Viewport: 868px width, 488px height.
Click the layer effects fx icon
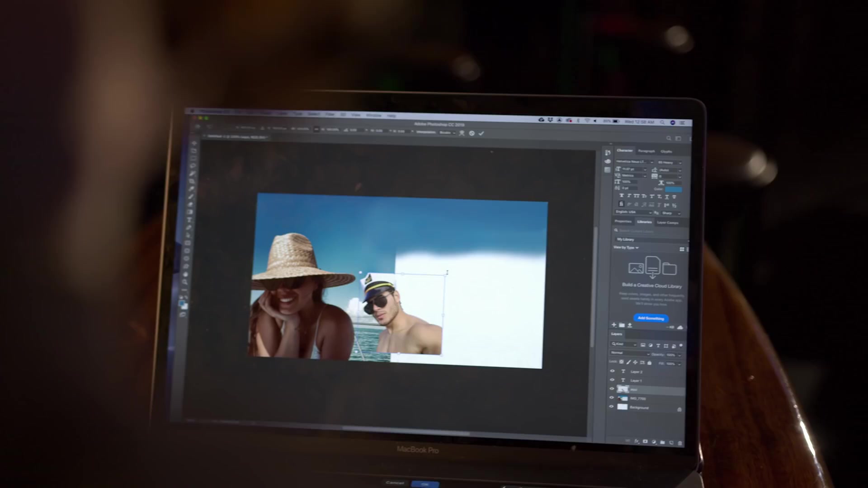(637, 441)
